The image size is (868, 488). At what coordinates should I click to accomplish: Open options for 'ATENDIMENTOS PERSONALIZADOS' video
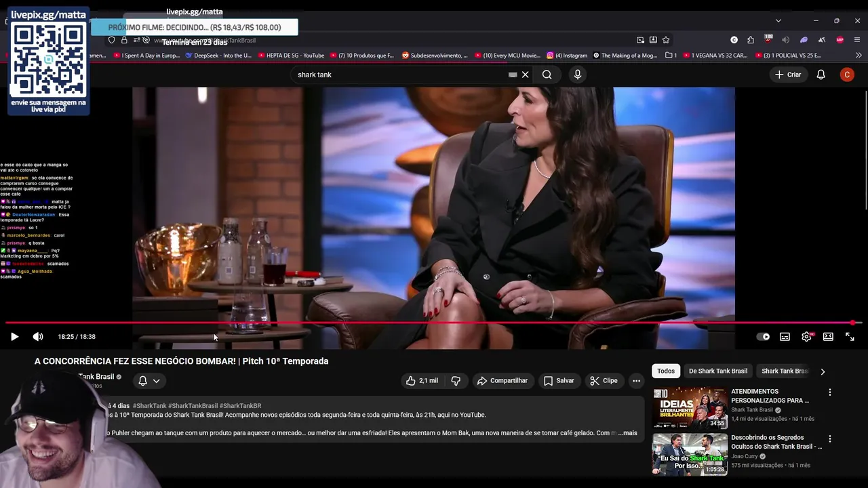[829, 392]
